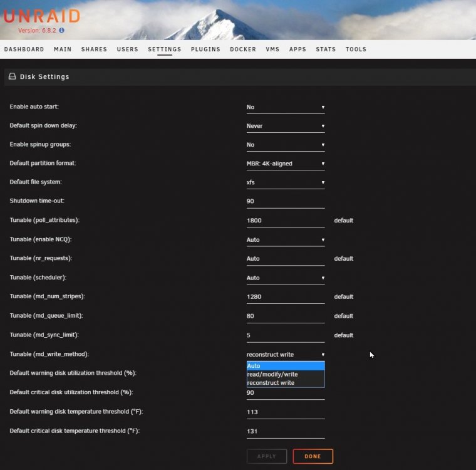Choose read/modify/write option
Image resolution: width=476 pixels, height=470 pixels.
click(286, 374)
